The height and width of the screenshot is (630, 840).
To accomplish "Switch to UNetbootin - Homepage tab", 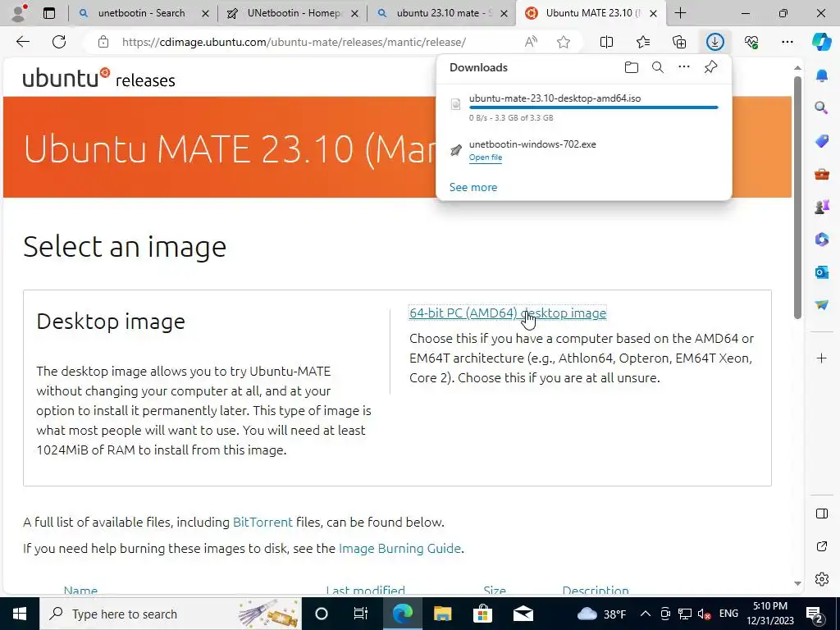I will 293,13.
